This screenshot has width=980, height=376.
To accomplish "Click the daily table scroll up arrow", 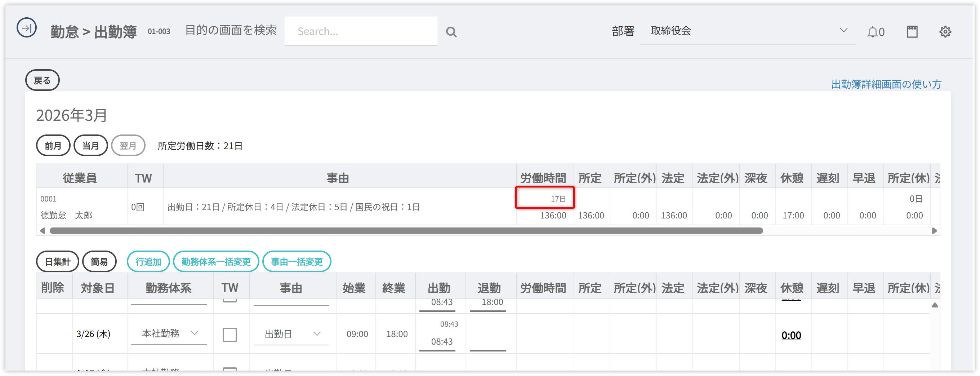I will click(934, 305).
